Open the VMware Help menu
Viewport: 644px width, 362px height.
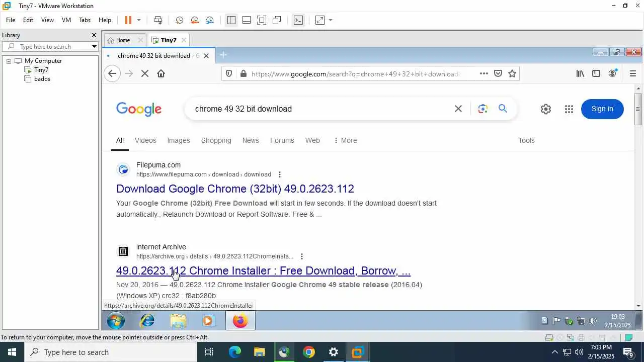(105, 20)
